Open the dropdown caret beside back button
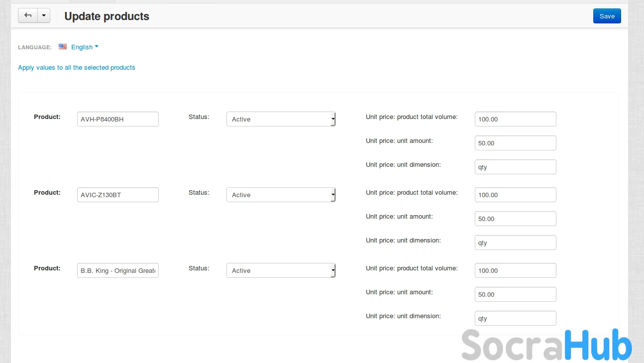Viewport: 644px width, 363px height. click(44, 16)
